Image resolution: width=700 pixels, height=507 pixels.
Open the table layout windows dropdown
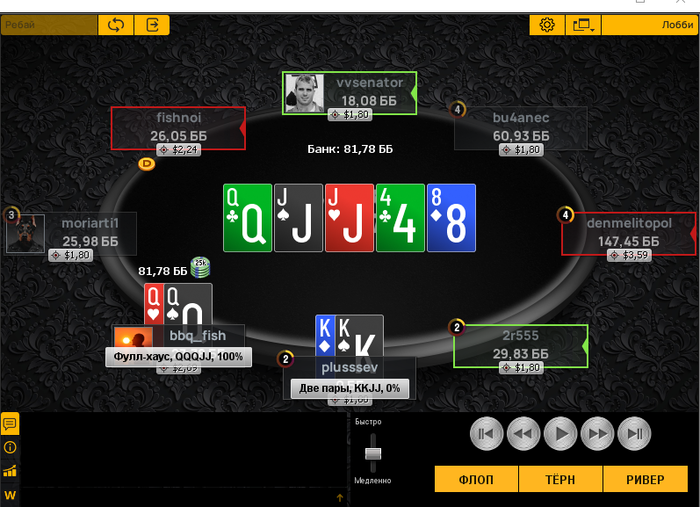pyautogui.click(x=583, y=25)
